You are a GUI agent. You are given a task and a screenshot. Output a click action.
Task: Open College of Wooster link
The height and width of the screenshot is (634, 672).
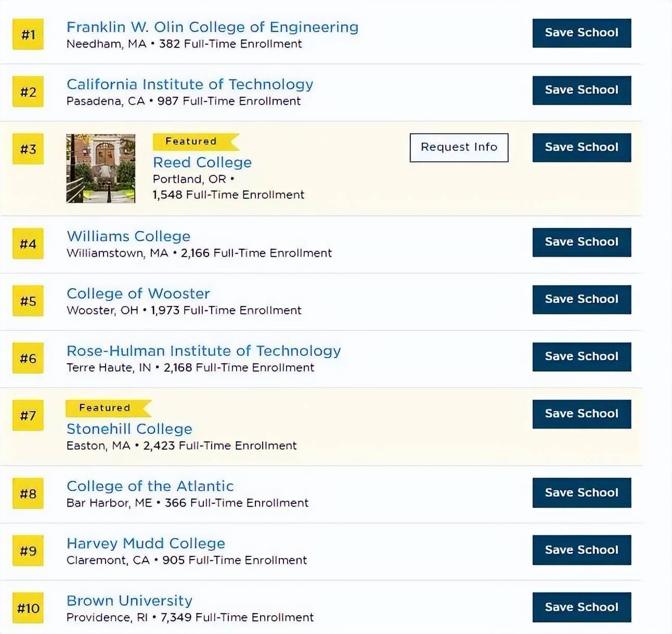tap(138, 294)
